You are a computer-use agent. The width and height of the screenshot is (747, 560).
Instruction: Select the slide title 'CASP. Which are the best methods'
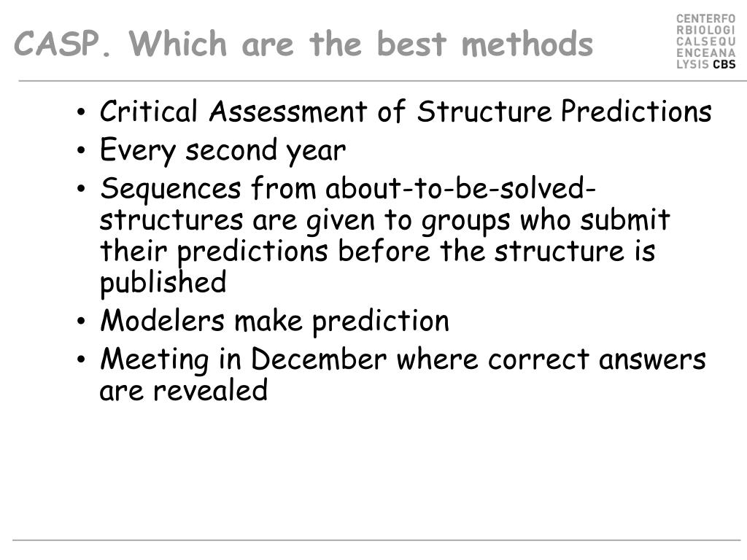[303, 43]
